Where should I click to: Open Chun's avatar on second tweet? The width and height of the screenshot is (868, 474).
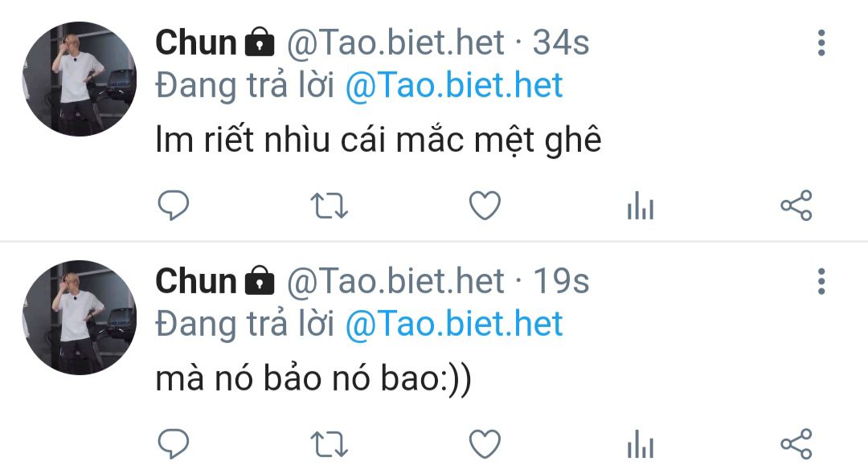(x=79, y=317)
